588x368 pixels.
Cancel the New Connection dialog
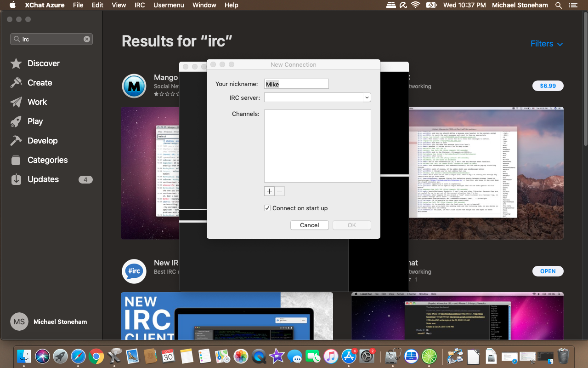click(310, 225)
